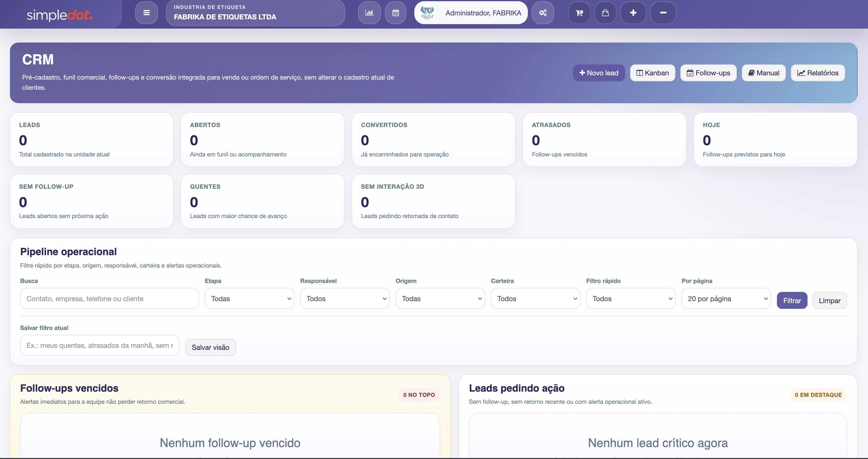Open the Follow-ups section
Image resolution: width=868 pixels, height=459 pixels.
pos(708,73)
